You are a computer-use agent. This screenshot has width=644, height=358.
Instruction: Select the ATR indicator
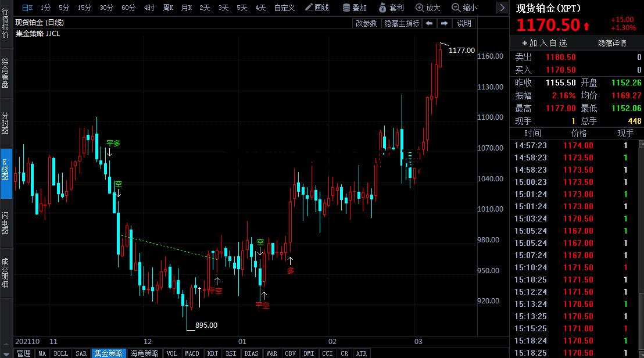point(362,353)
